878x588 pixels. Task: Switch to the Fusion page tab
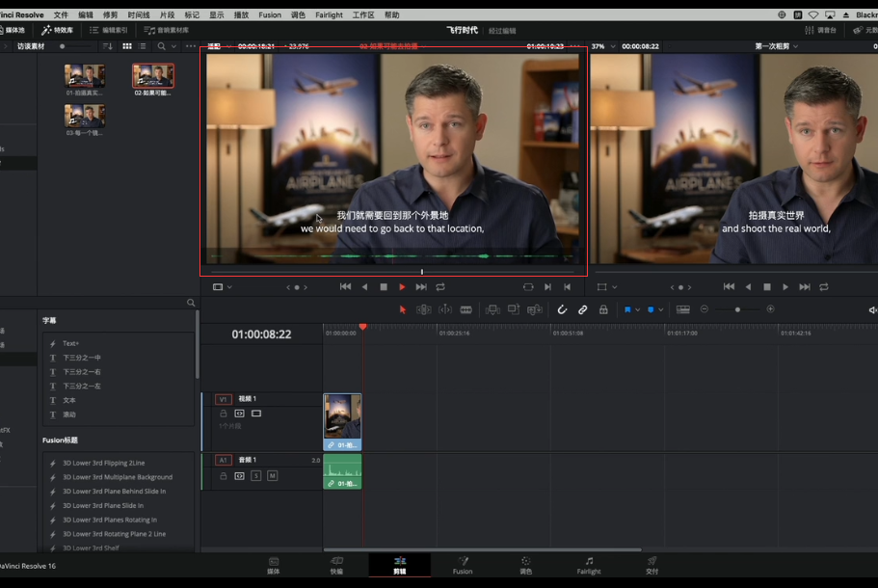point(463,565)
